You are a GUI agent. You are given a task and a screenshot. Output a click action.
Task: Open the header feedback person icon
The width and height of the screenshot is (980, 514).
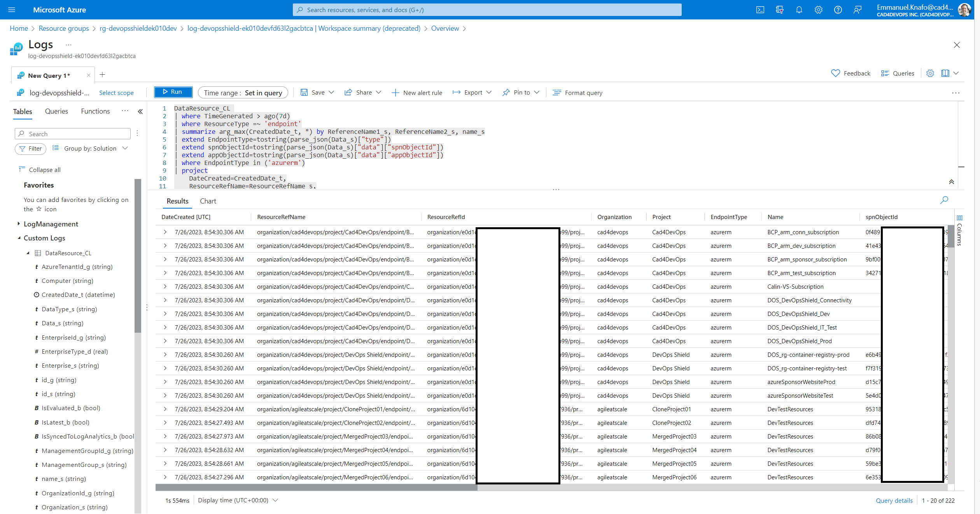[x=857, y=10]
